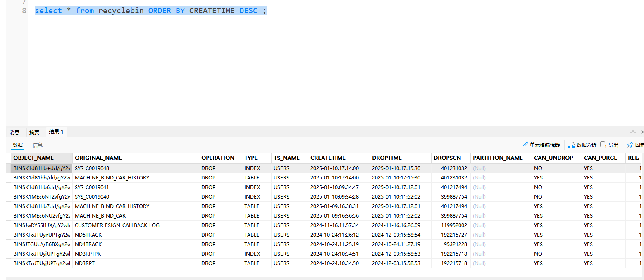
Task: Select the ND5TRACK original name cell
Action: (x=88, y=235)
